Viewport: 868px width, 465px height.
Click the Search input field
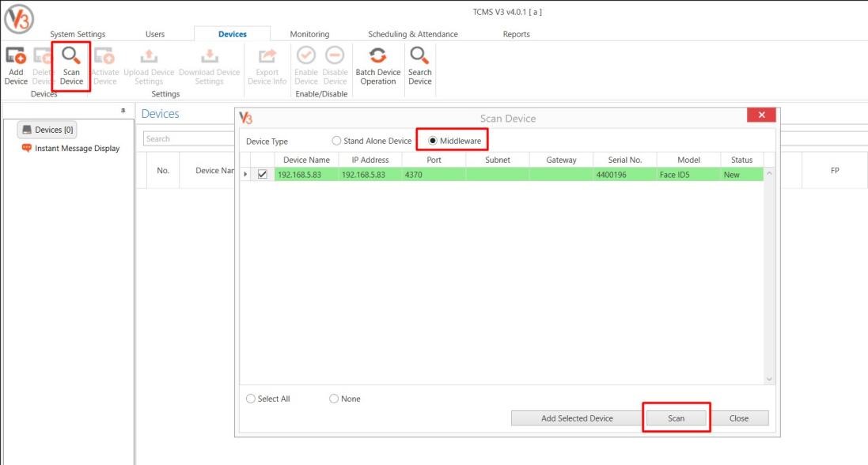point(189,138)
